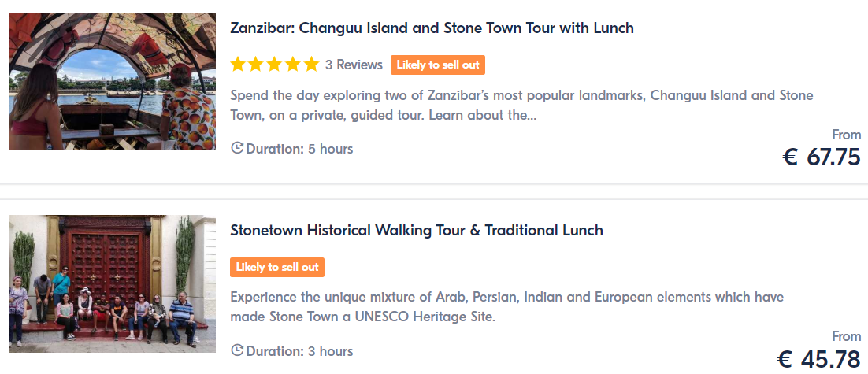Click the Duration: 3 hours text
Image resolution: width=868 pixels, height=374 pixels.
[299, 351]
